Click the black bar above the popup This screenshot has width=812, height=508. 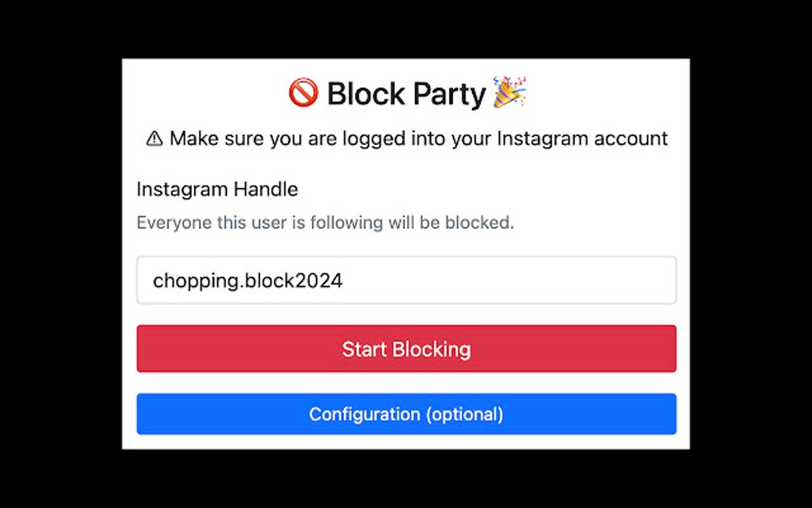click(x=406, y=29)
